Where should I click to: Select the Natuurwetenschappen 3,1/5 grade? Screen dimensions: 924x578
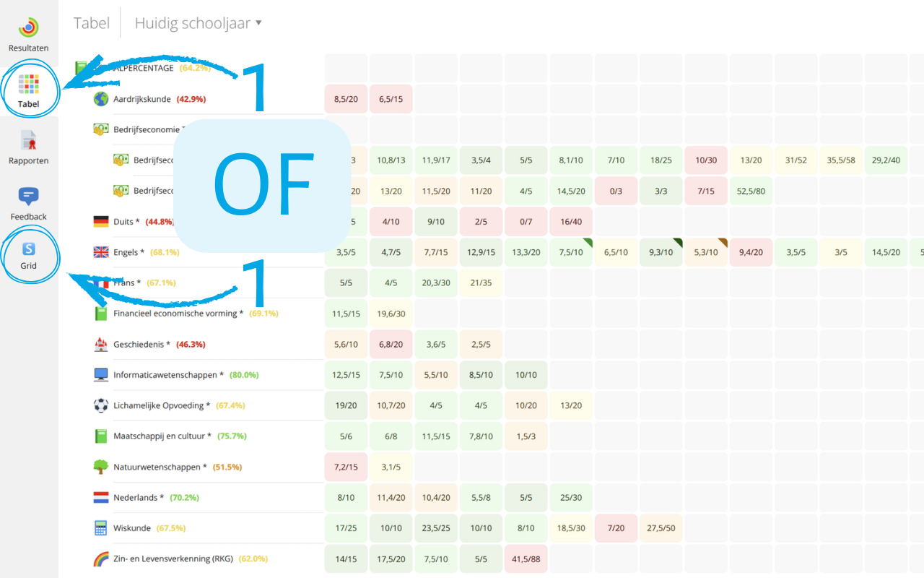coord(391,467)
